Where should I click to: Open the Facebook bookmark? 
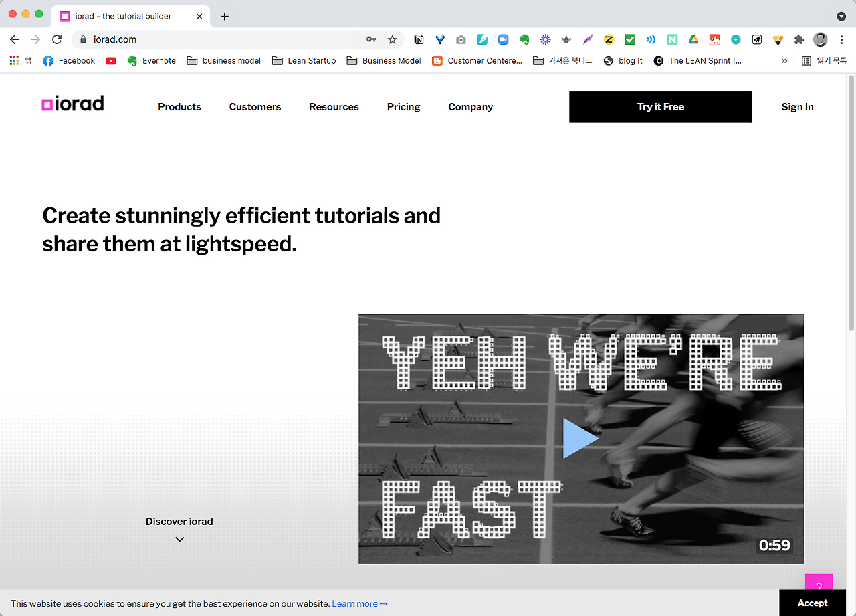pyautogui.click(x=69, y=61)
